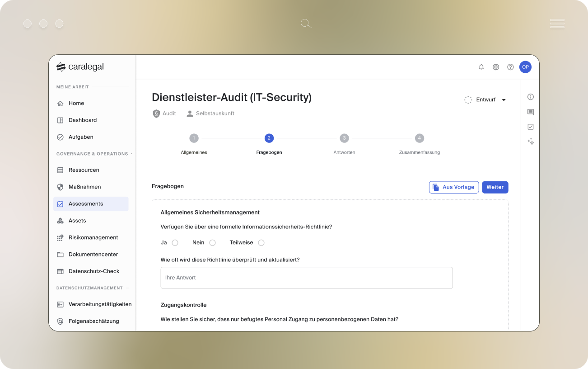Viewport: 588px width, 369px height.
Task: Click the globe language icon
Action: 496,67
